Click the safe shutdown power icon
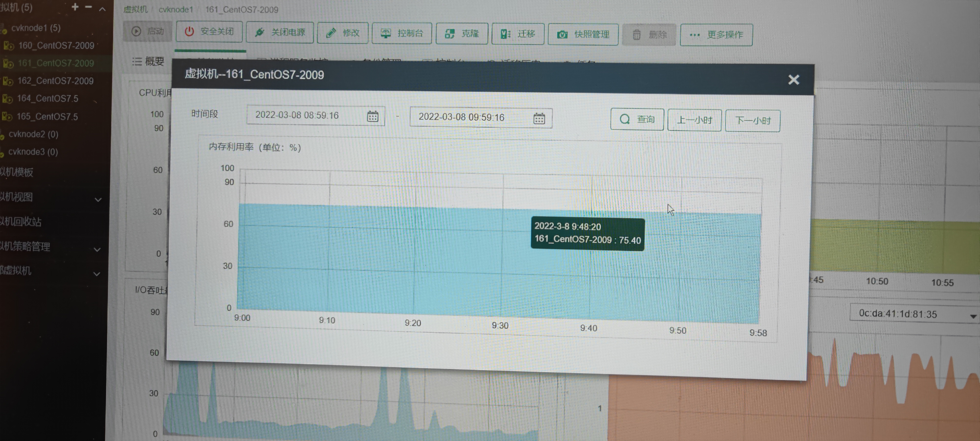Viewport: 980px width, 441px height. pyautogui.click(x=189, y=32)
